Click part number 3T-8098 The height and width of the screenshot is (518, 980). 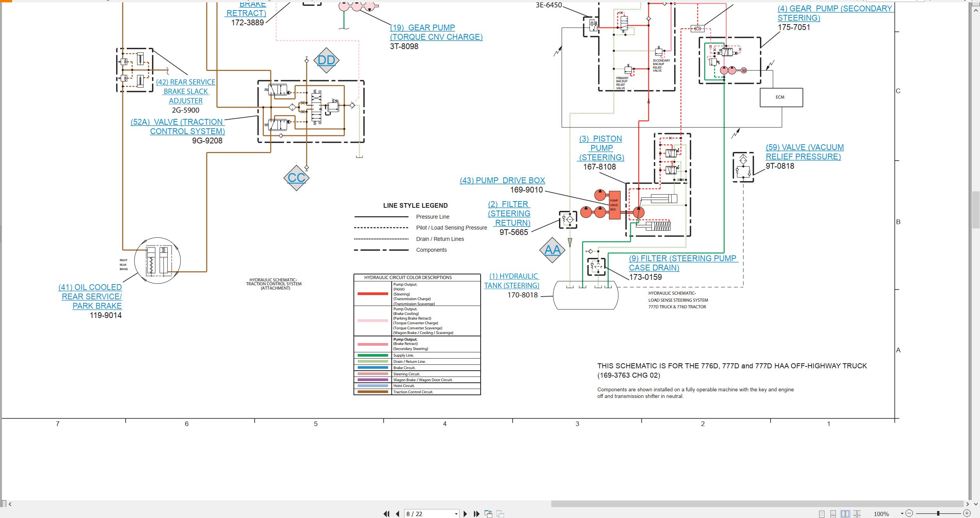click(404, 46)
